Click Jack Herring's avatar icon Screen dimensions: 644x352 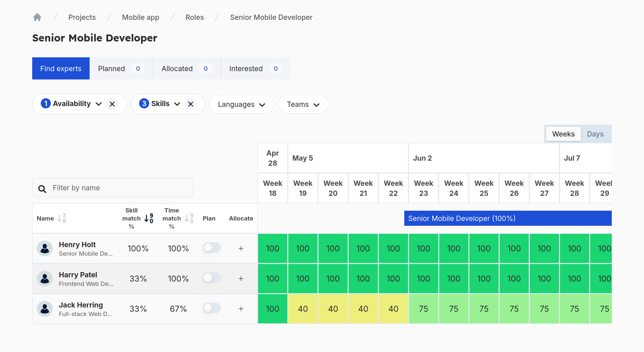(45, 309)
